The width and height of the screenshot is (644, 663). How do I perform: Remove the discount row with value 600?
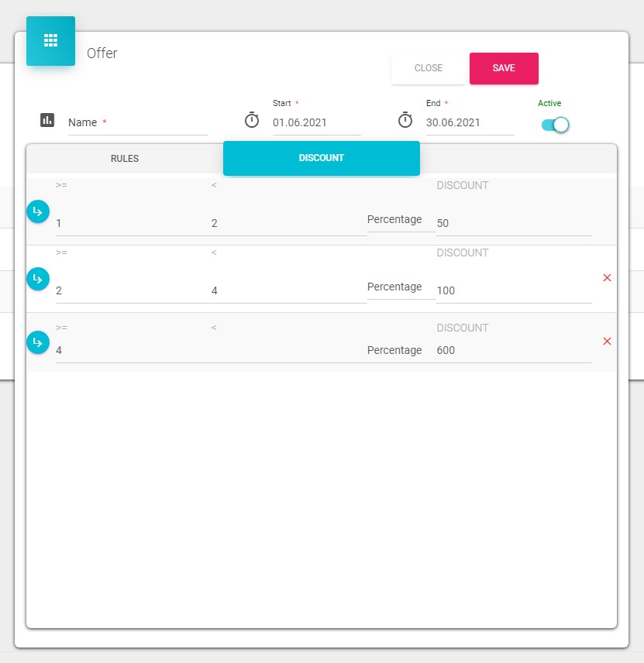coord(607,341)
